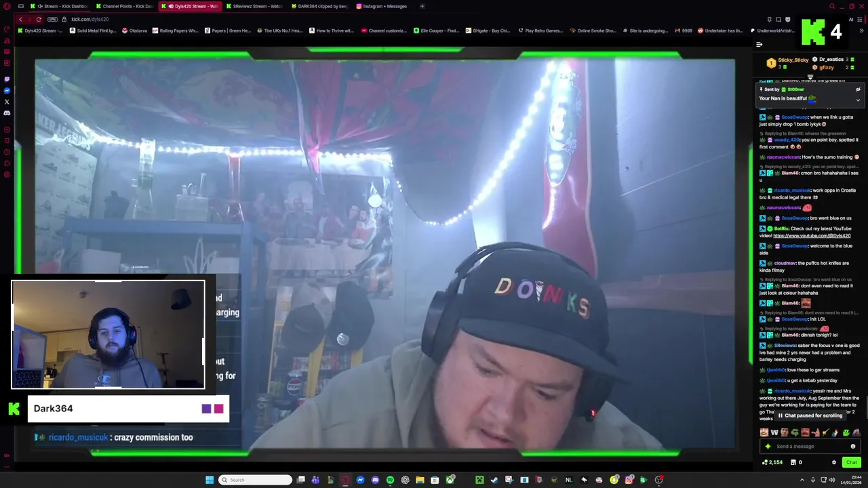The width and height of the screenshot is (868, 488).
Task: Open the Play Retro Games bookmark
Action: tap(540, 30)
